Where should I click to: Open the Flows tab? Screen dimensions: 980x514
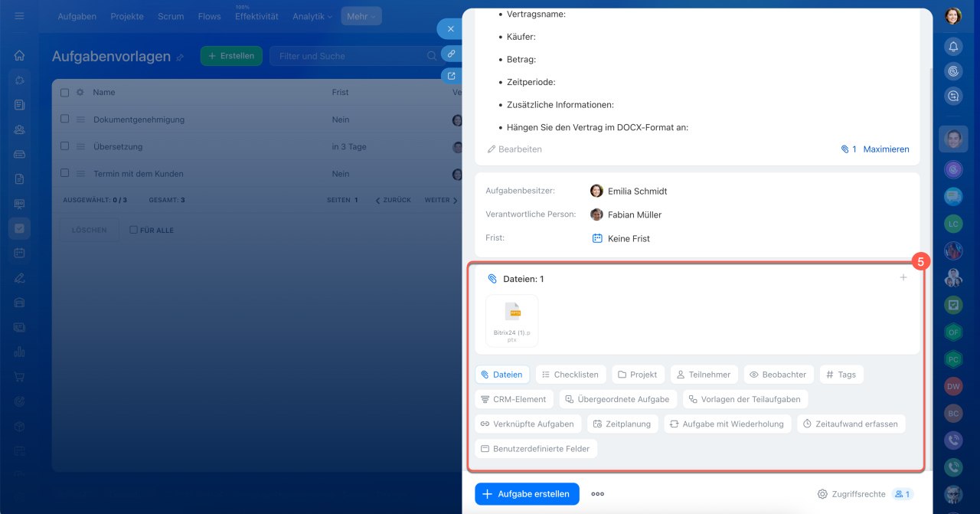pos(209,16)
